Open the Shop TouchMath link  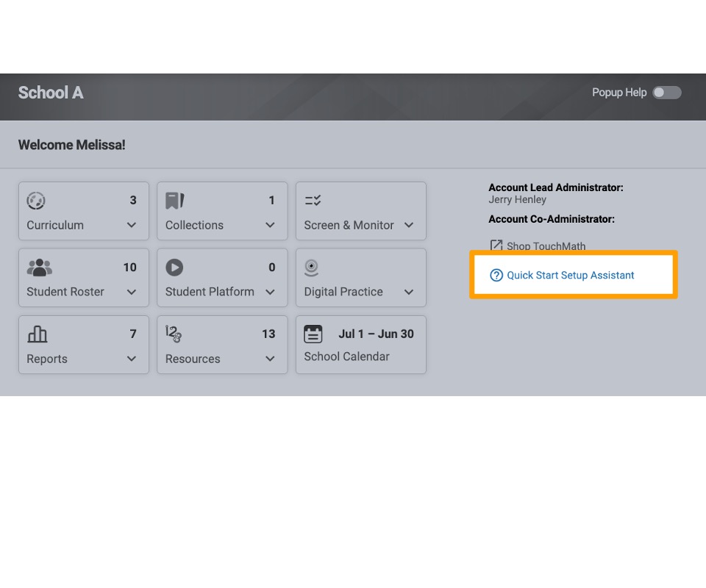pyautogui.click(x=546, y=246)
